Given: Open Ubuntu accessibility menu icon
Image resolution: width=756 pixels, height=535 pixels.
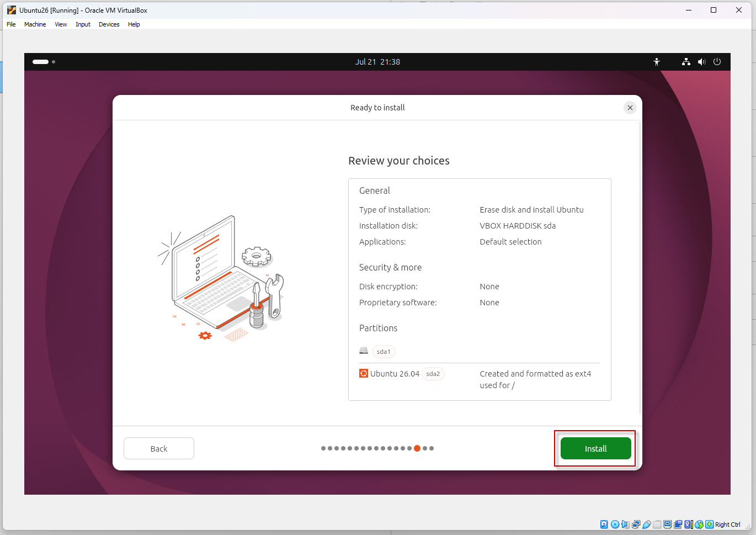Looking at the screenshot, I should click(x=657, y=62).
